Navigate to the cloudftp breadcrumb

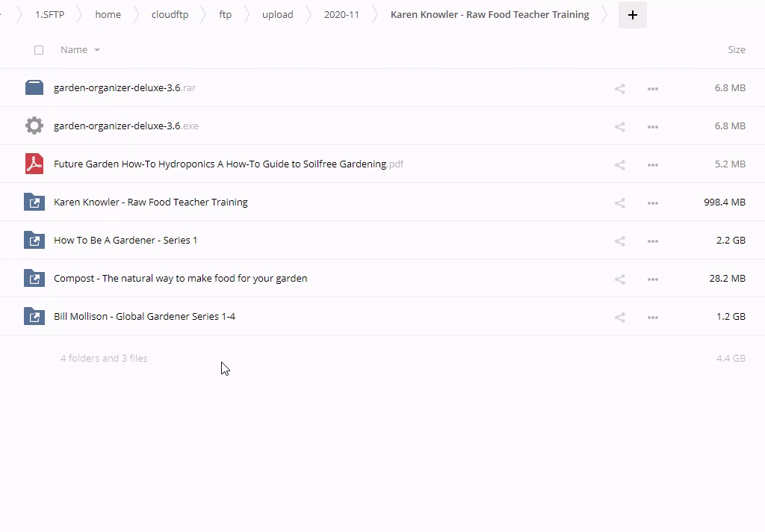[170, 15]
